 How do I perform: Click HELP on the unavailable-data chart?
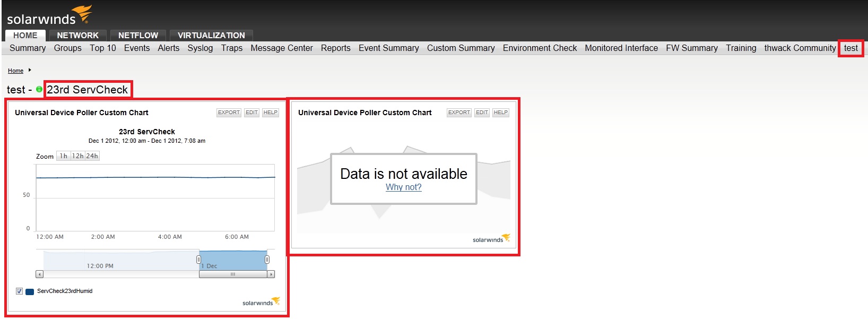coord(501,113)
